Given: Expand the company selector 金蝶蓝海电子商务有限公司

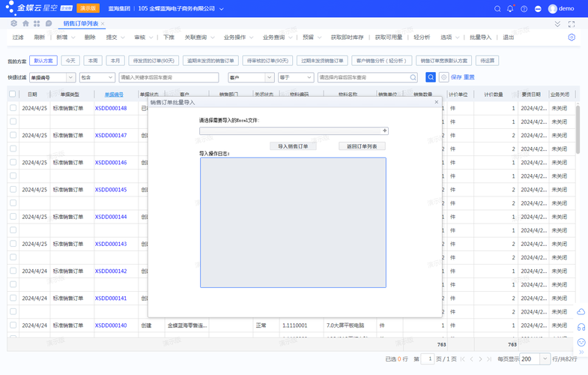Looking at the screenshot, I should (221, 9).
